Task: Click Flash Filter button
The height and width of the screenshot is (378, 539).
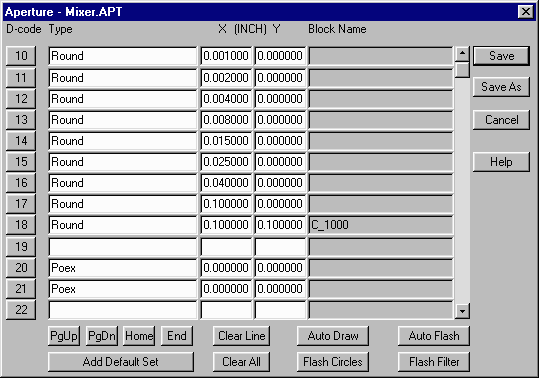Action: point(434,362)
